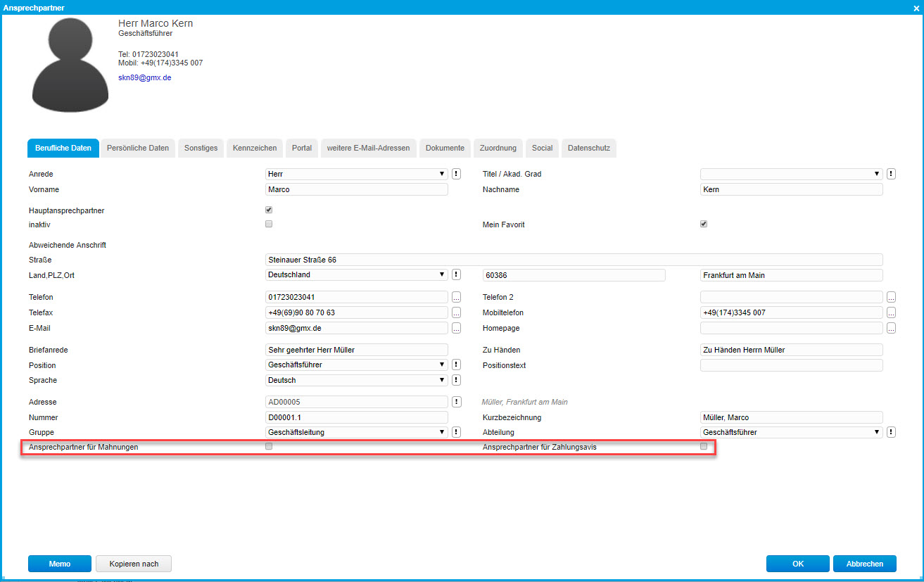Switch to the Sonstiges tab
This screenshot has width=924, height=582.
201,148
